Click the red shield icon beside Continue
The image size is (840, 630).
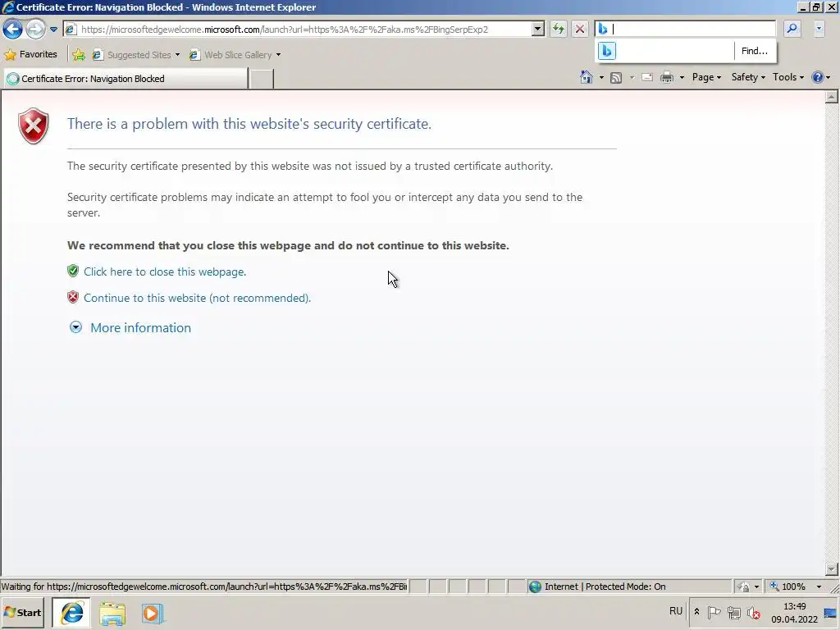click(x=73, y=297)
